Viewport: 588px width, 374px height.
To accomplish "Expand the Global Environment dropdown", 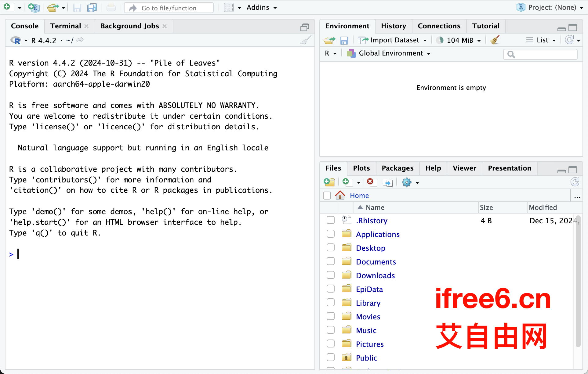I will click(x=391, y=53).
